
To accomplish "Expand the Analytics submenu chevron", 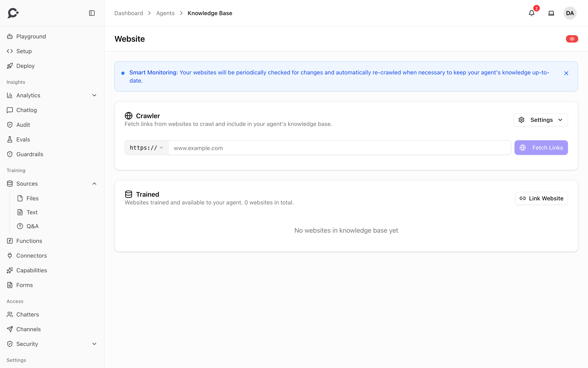I will coord(94,95).
